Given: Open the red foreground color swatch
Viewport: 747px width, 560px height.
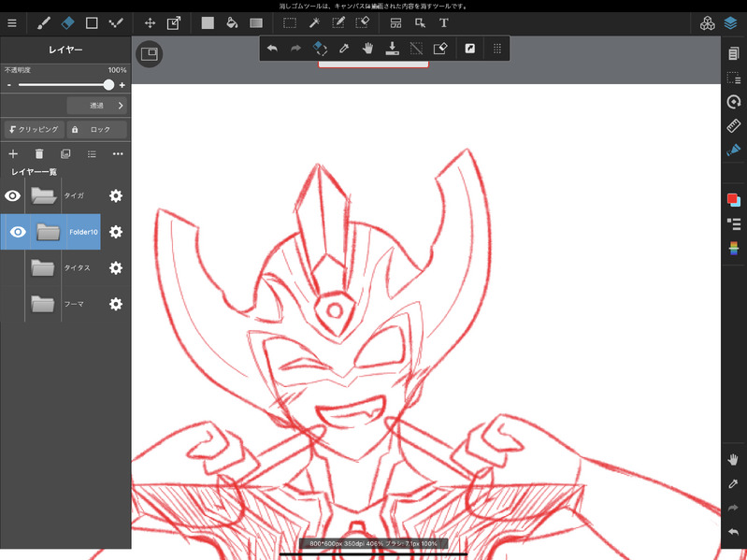Looking at the screenshot, I should pos(732,198).
